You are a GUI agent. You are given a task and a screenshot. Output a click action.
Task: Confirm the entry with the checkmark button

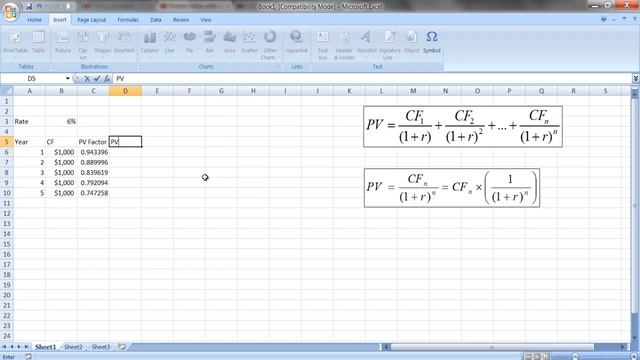[97, 79]
